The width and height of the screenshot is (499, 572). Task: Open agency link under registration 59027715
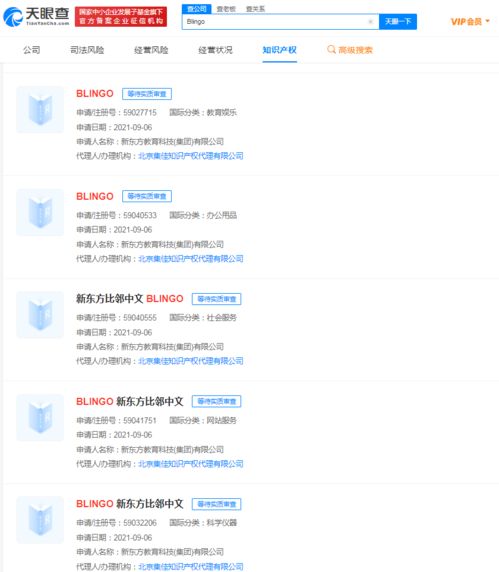click(x=191, y=156)
